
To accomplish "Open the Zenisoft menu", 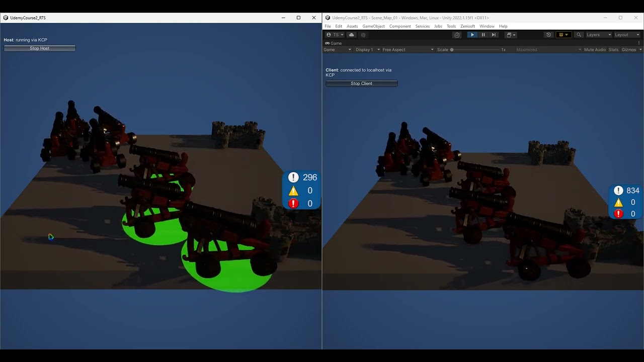I will 467,26.
